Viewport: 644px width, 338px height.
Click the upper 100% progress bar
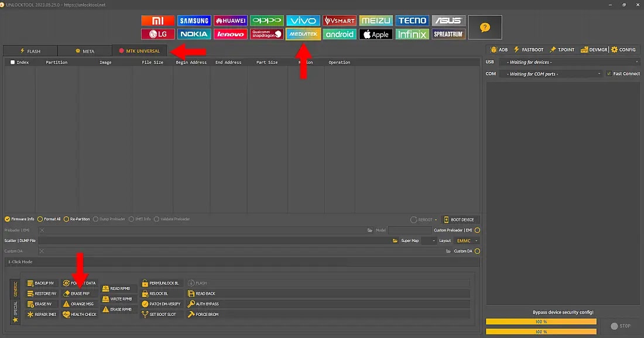[x=541, y=322]
